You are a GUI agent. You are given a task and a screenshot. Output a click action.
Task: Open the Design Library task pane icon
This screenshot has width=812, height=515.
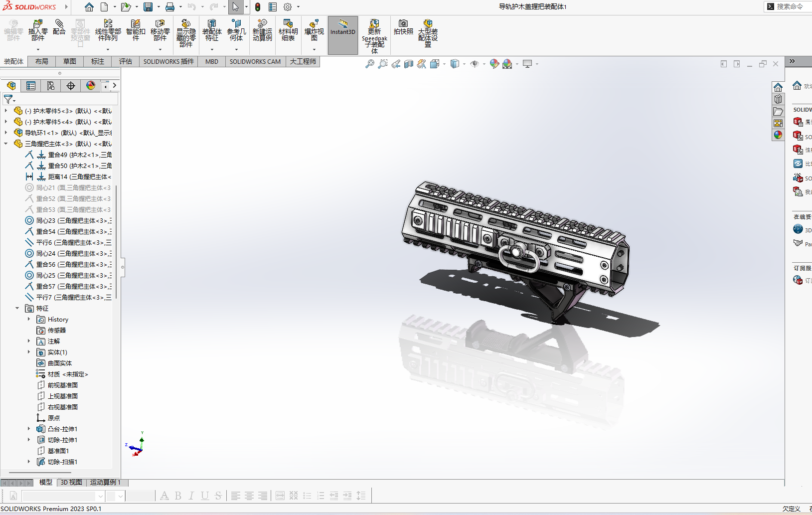778,99
